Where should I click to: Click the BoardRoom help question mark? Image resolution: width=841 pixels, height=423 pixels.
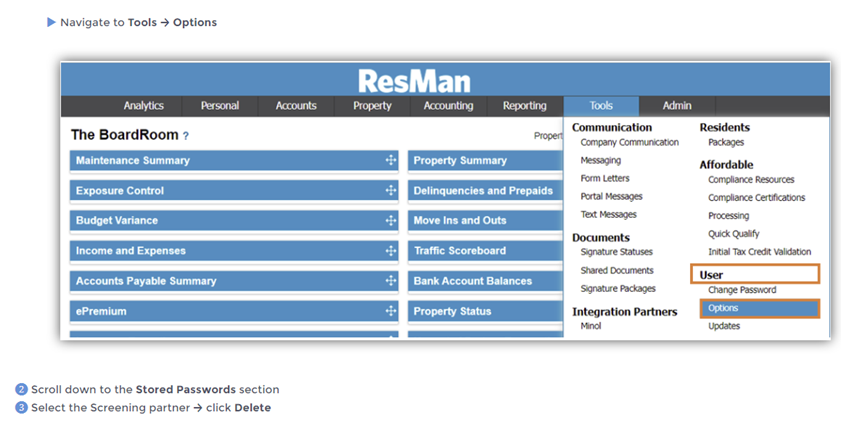point(186,136)
